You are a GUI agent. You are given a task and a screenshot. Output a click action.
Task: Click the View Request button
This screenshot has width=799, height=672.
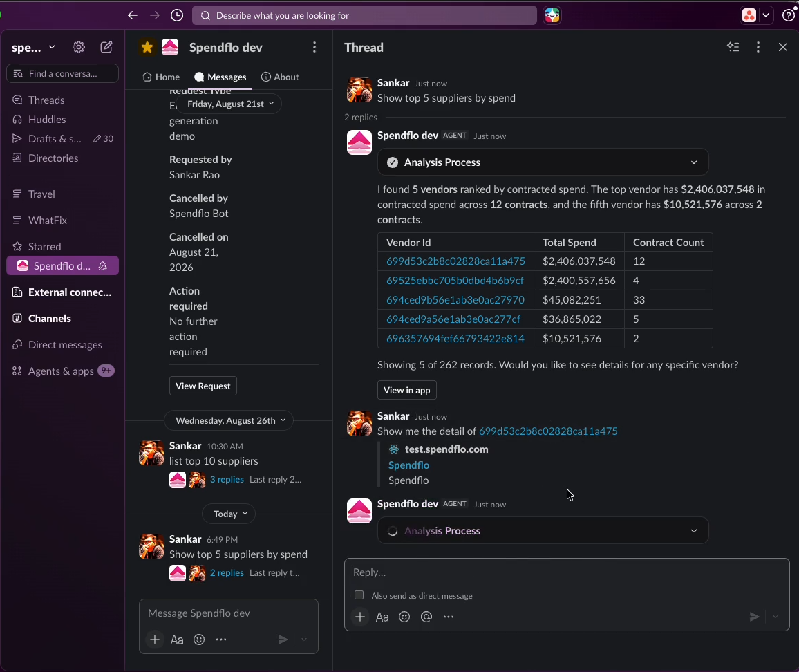[203, 386]
